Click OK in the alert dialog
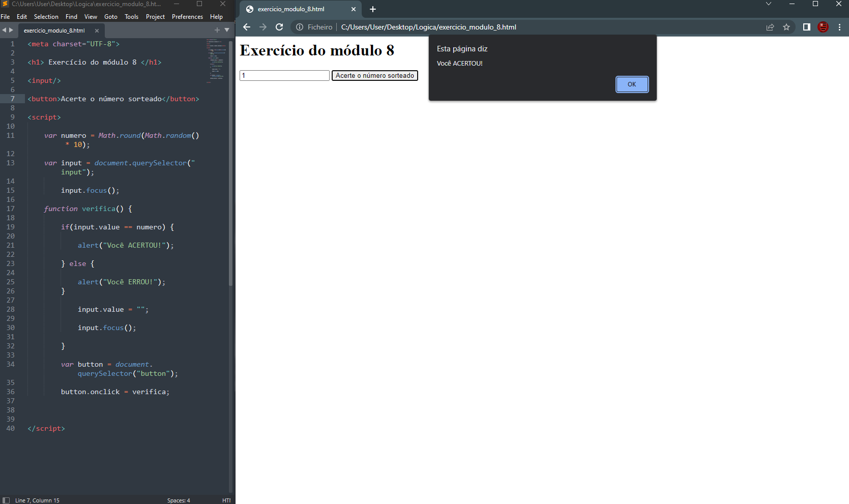849x504 pixels. [x=632, y=84]
